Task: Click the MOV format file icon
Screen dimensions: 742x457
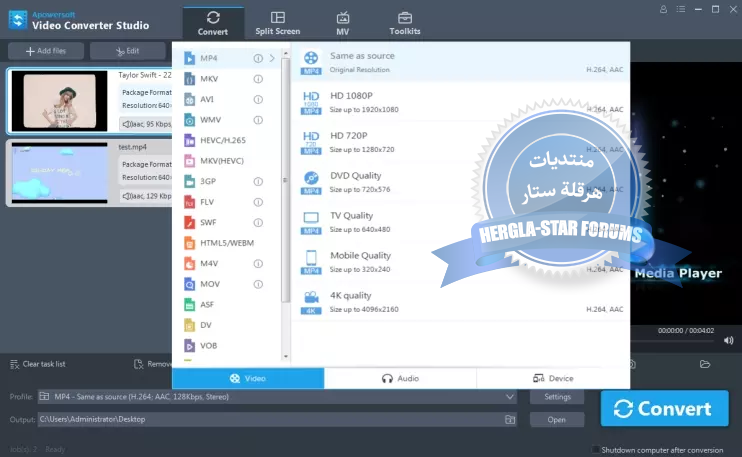Action: pyautogui.click(x=189, y=284)
